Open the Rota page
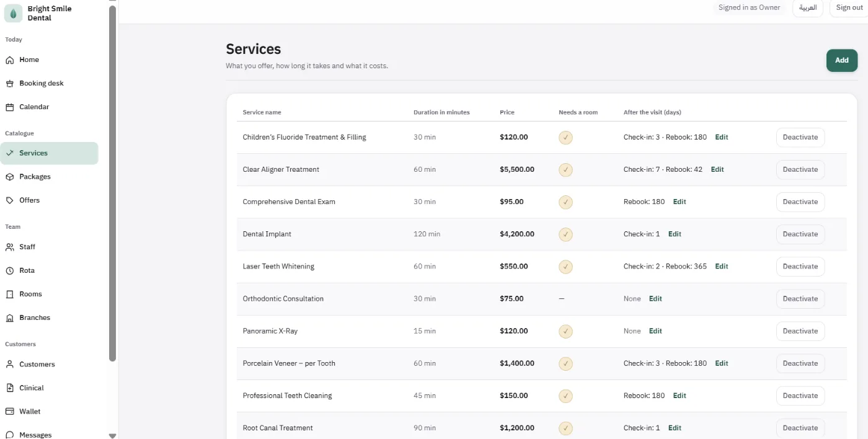 pyautogui.click(x=49, y=270)
